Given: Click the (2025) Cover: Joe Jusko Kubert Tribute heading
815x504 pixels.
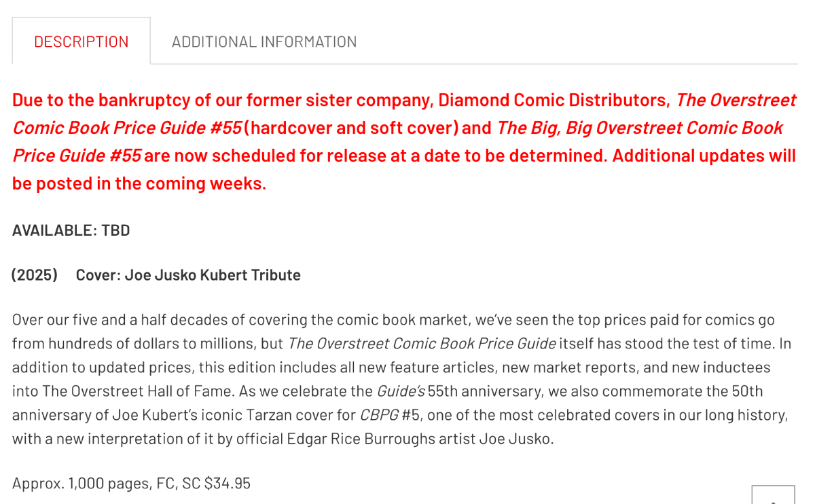Looking at the screenshot, I should 155,274.
